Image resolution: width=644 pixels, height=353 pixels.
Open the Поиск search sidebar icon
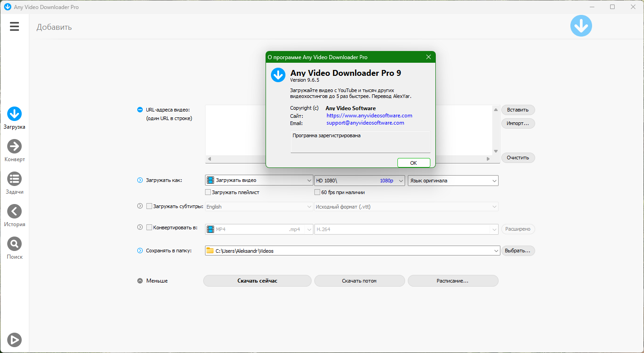(x=14, y=244)
